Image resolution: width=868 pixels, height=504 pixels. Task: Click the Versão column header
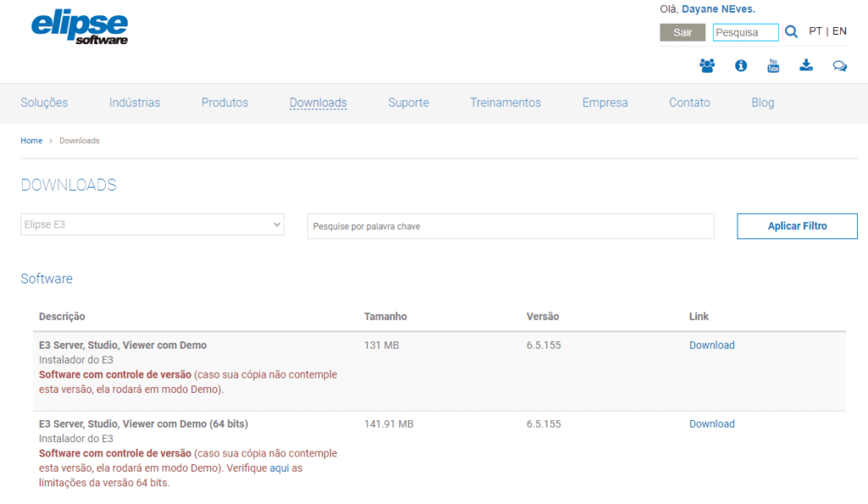[x=542, y=316]
